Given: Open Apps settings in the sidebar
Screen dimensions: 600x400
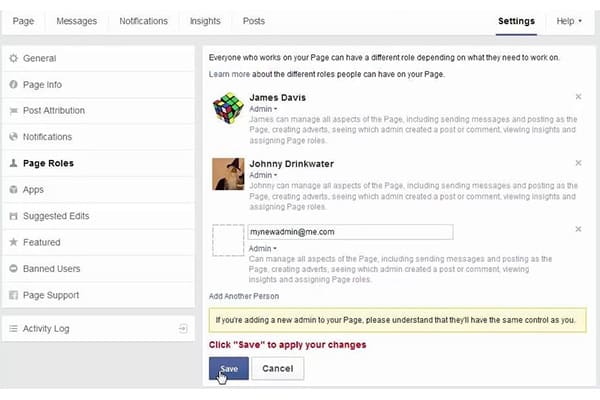Looking at the screenshot, I should pos(98,189).
